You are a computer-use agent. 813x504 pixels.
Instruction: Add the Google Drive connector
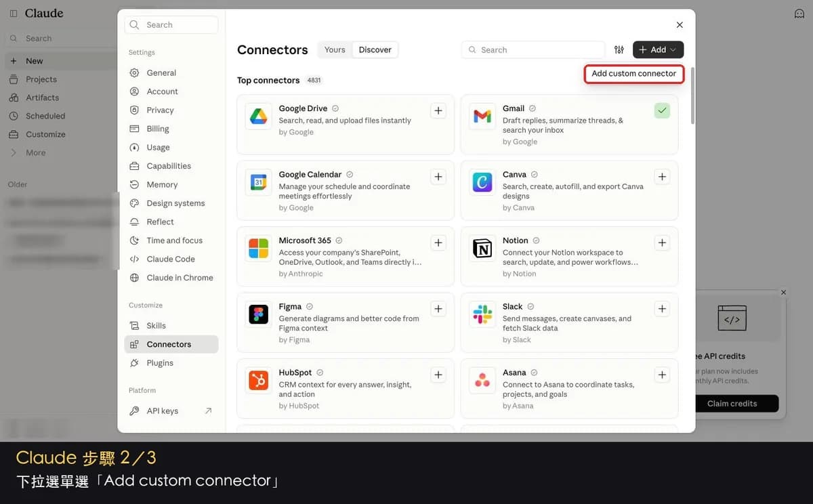pyautogui.click(x=438, y=111)
